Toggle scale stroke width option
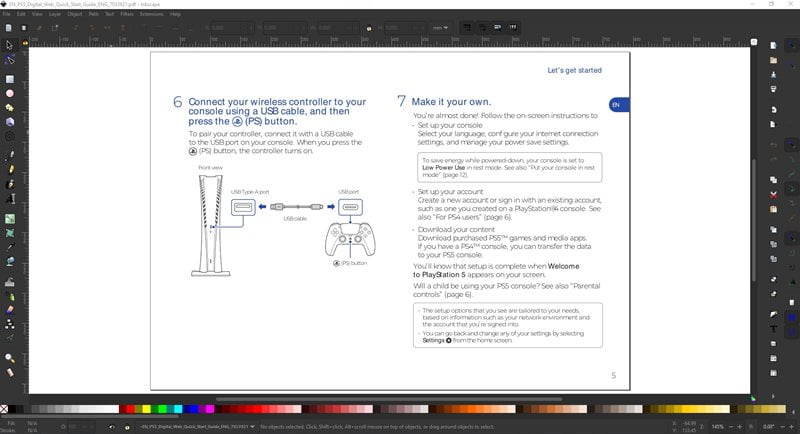Screen dimensions: 800x434 [x=467, y=28]
